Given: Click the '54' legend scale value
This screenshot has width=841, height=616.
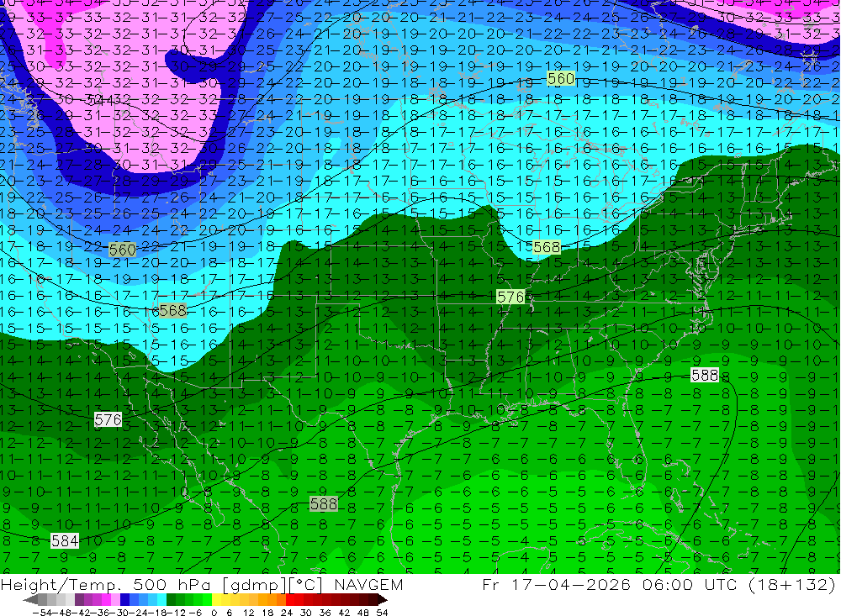Looking at the screenshot, I should pos(382,613).
